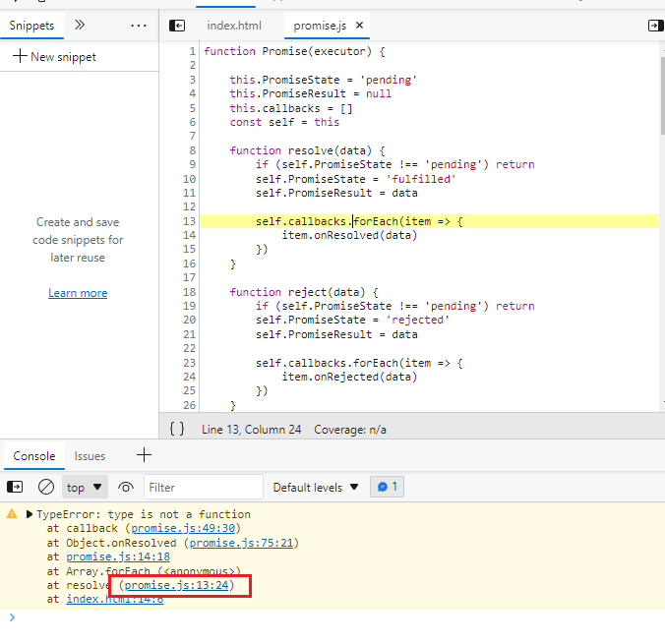The width and height of the screenshot is (665, 644).
Task: Open the sidebar three-dot more options menu
Action: point(139,26)
